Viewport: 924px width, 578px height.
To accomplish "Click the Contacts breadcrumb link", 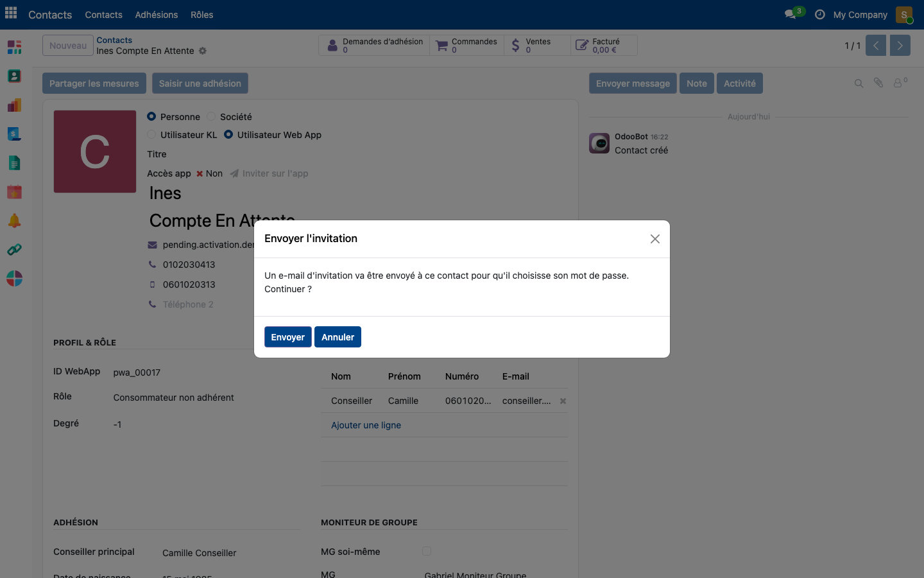I will [114, 40].
